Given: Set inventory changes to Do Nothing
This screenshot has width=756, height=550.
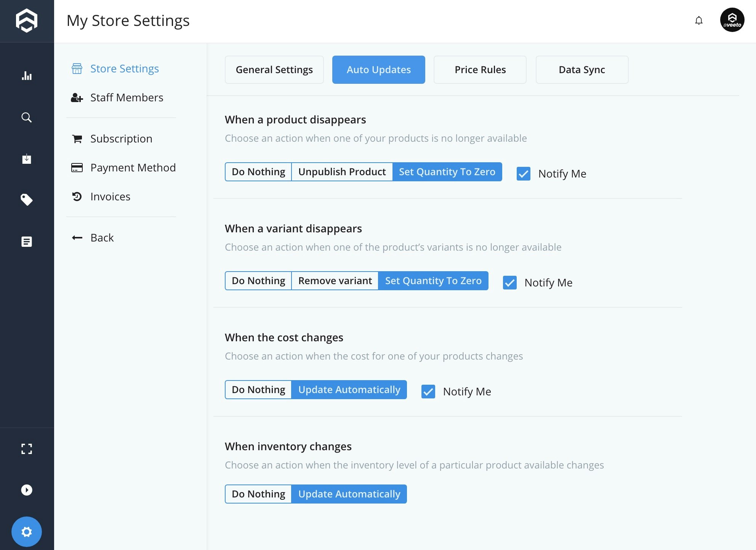Looking at the screenshot, I should [258, 494].
